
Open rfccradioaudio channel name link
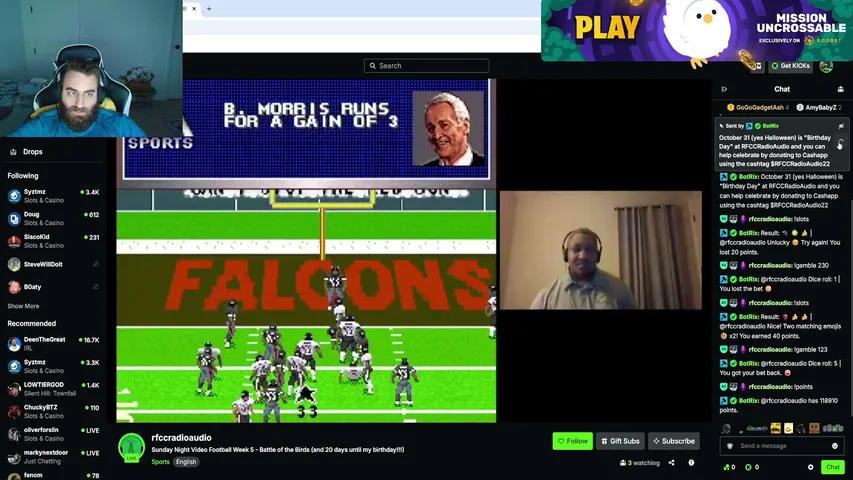181,438
